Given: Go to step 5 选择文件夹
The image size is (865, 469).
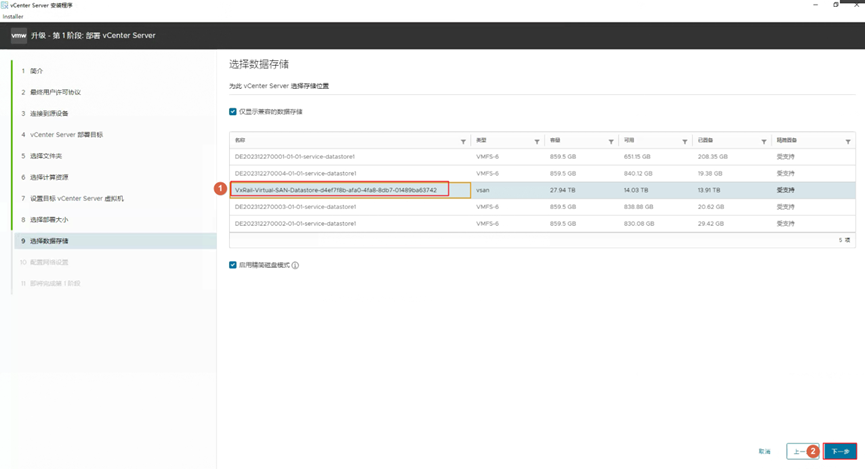Looking at the screenshot, I should (x=46, y=156).
